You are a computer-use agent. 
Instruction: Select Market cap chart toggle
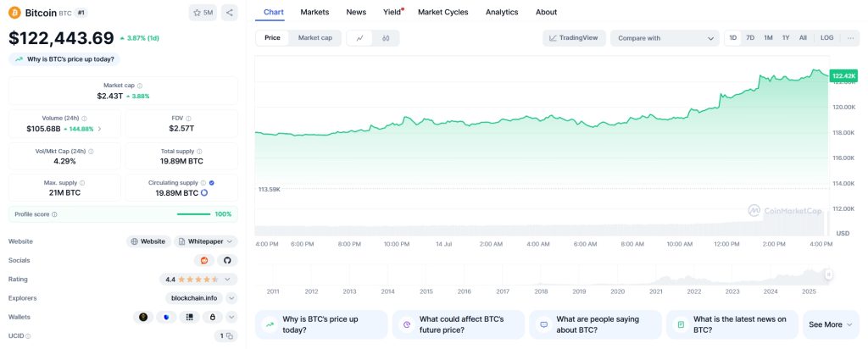[315, 37]
